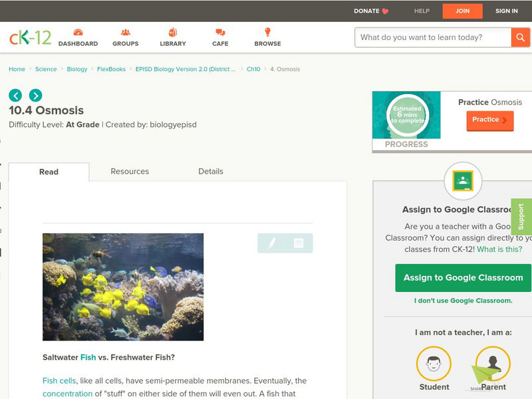Click I don't use Google Classroom link
The width and height of the screenshot is (532, 399).
463,301
